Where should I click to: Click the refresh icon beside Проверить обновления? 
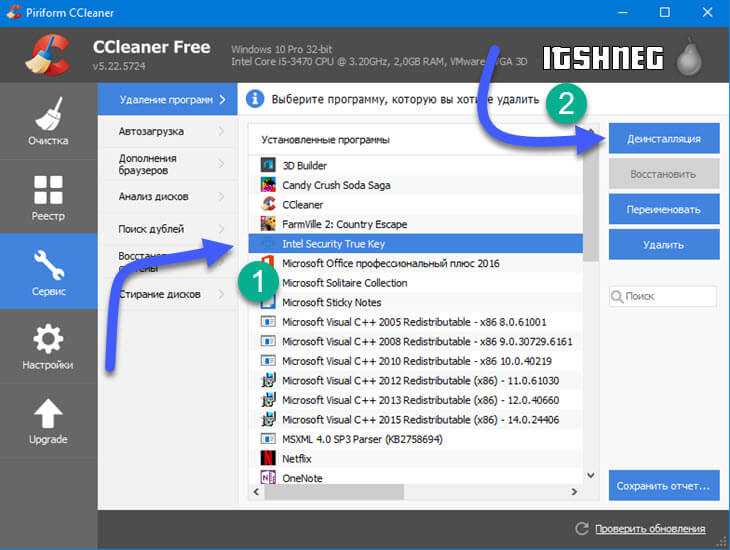(581, 529)
